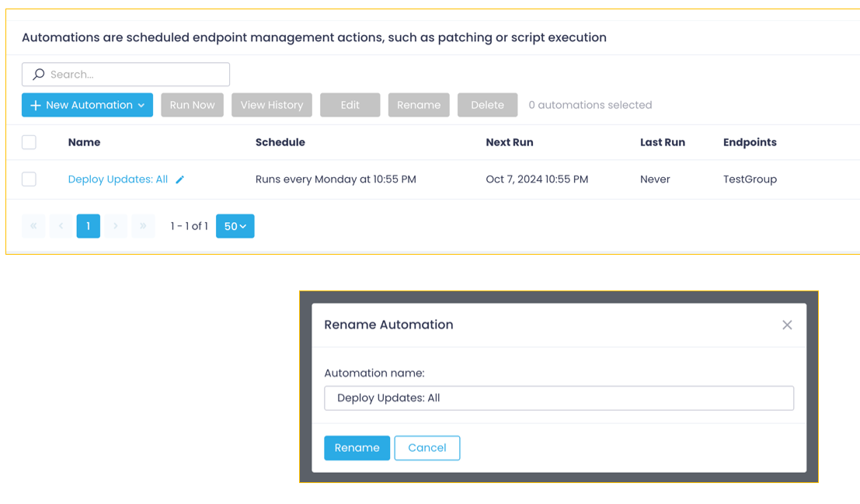The width and height of the screenshot is (860, 504).
Task: Click the pencil icon beside Deploy Updates: All
Action: [179, 179]
